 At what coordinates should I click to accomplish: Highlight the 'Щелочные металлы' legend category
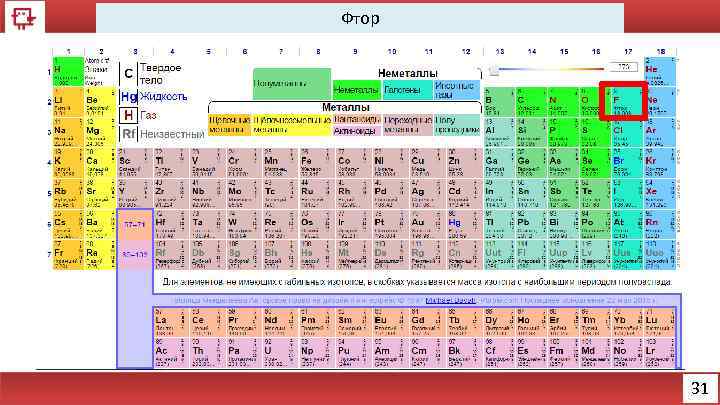pos(230,125)
